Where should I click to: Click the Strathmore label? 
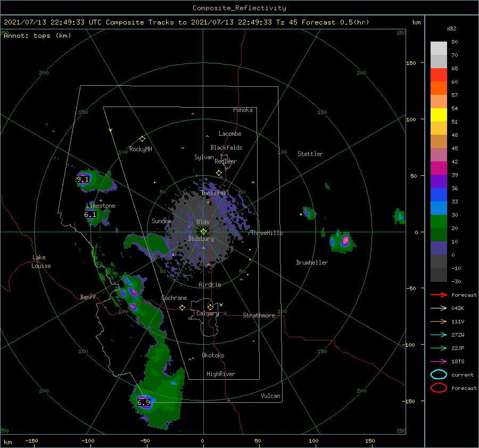pos(259,315)
